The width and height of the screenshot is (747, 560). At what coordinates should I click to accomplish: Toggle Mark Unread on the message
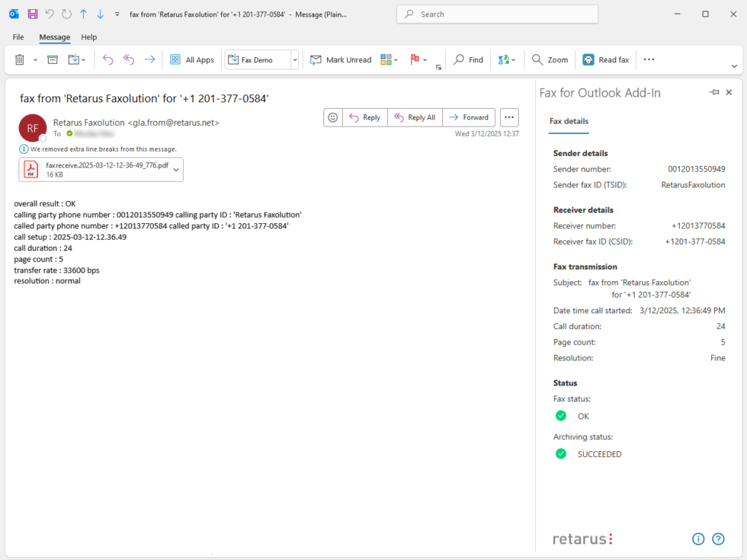(341, 59)
